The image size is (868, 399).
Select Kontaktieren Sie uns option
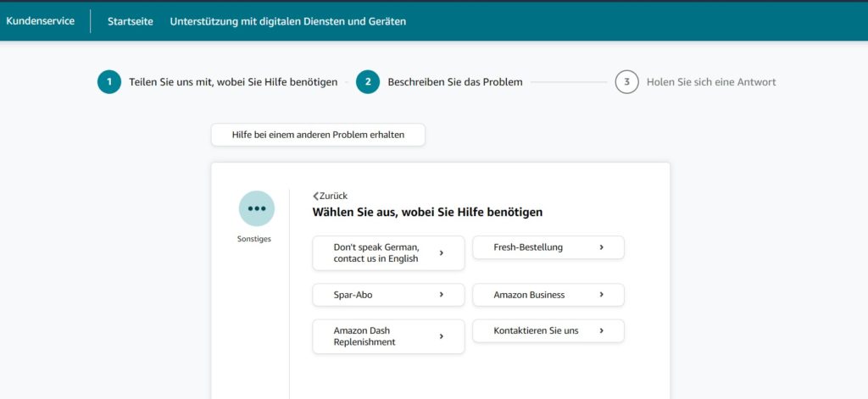pos(548,331)
